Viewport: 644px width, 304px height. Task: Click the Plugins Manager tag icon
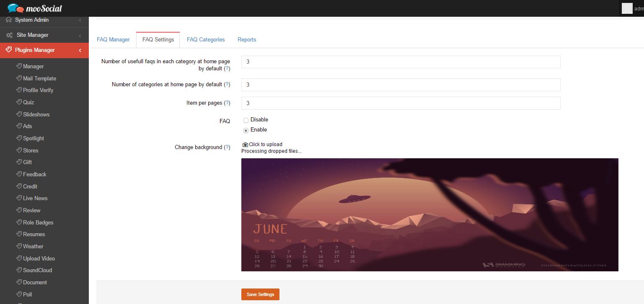(8, 50)
